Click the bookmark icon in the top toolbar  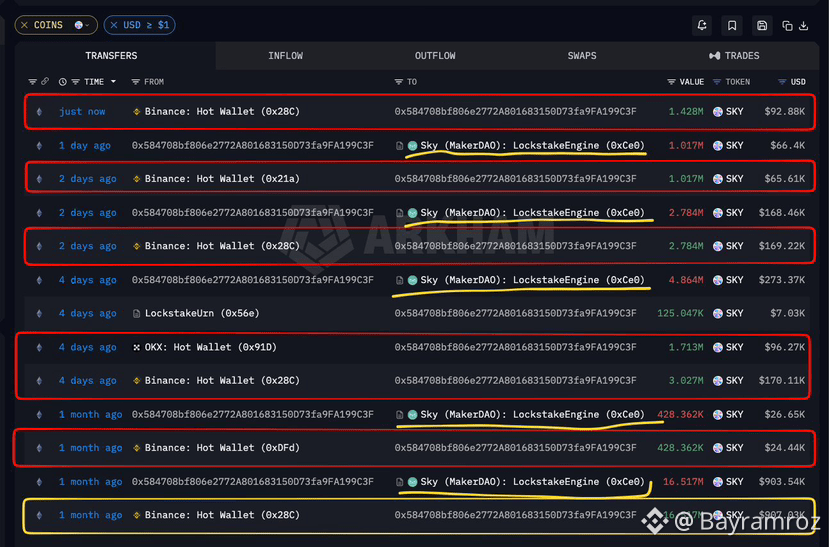tap(732, 25)
